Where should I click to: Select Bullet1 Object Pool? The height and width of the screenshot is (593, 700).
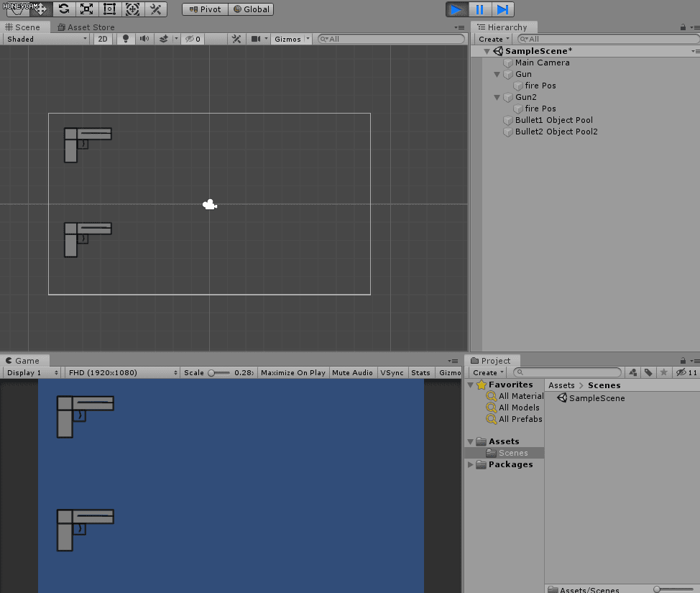click(553, 119)
